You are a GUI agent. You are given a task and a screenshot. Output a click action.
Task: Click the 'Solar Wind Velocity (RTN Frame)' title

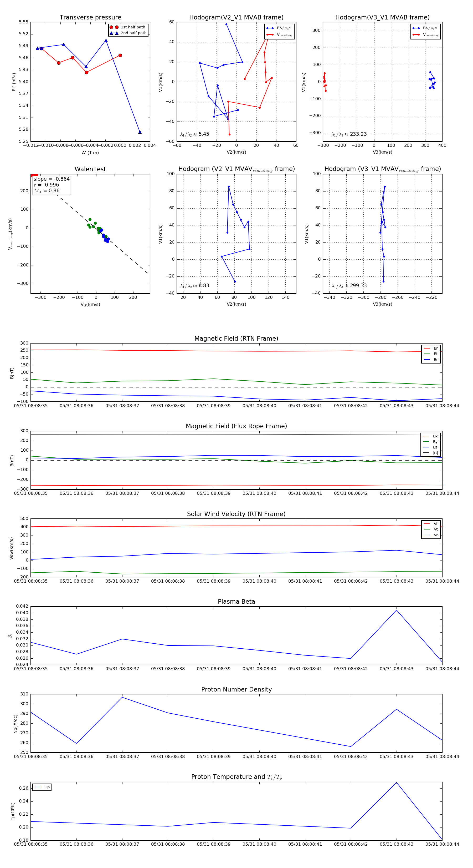pyautogui.click(x=236, y=514)
